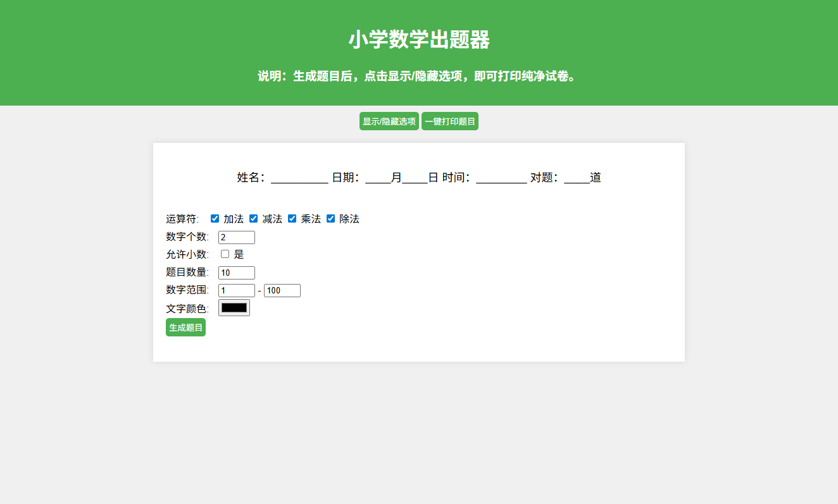838x504 pixels.
Task: Disable the 加法 checkbox
Action: [x=215, y=218]
